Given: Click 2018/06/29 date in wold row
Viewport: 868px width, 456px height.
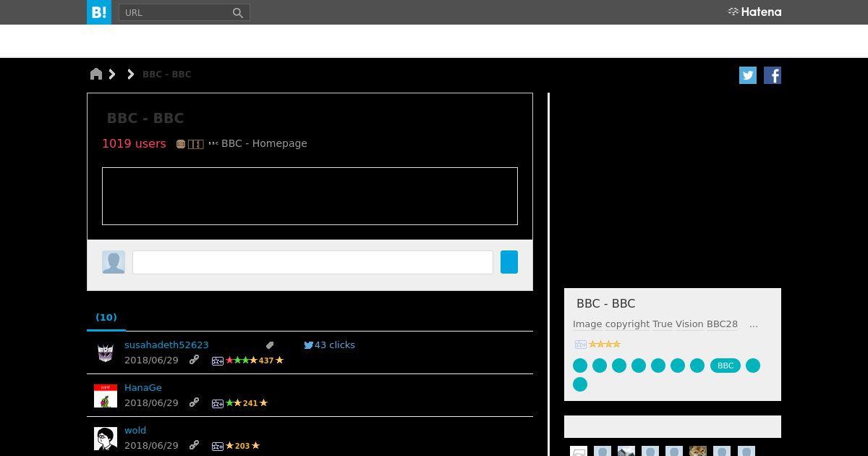Looking at the screenshot, I should (x=151, y=445).
